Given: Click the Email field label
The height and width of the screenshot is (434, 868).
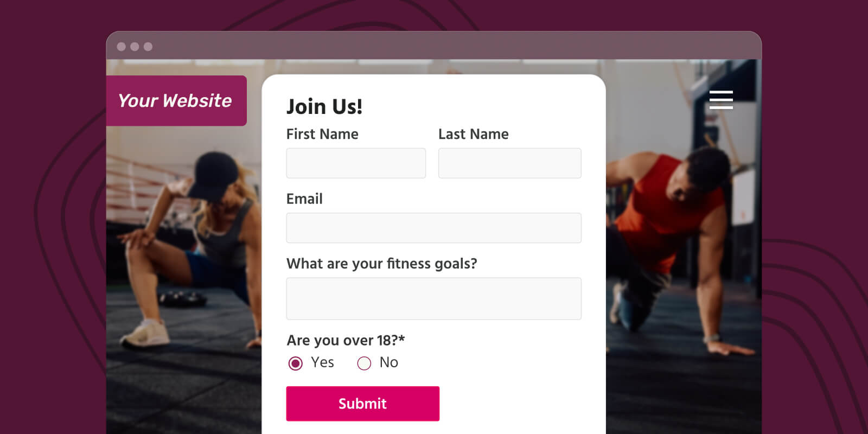Looking at the screenshot, I should point(304,199).
